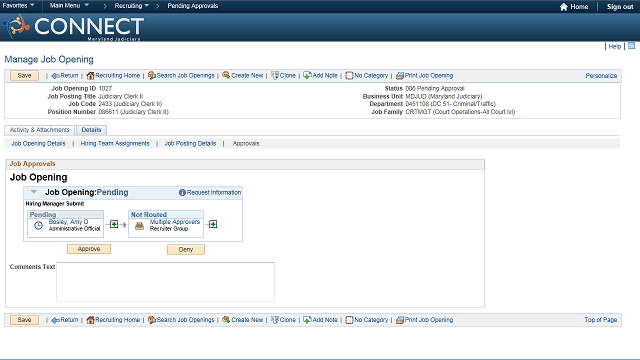Image resolution: width=640 pixels, height=360 pixels.
Task: Open the Main Menu dropdown
Action: click(x=69, y=6)
